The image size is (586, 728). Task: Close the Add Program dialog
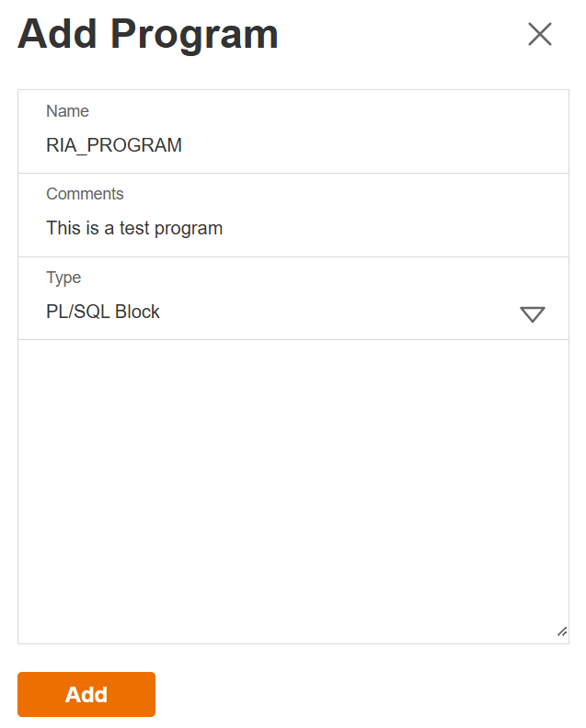click(540, 34)
